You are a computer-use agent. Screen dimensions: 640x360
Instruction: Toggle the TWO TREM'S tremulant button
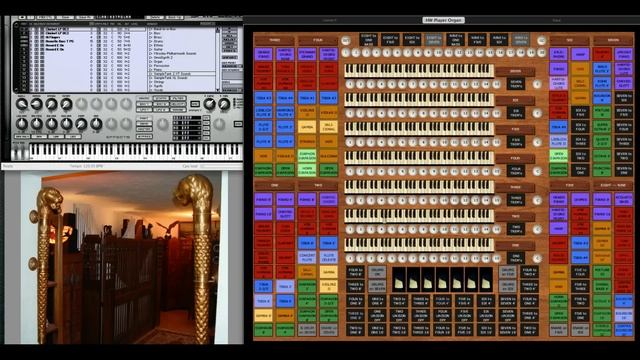pos(516,229)
